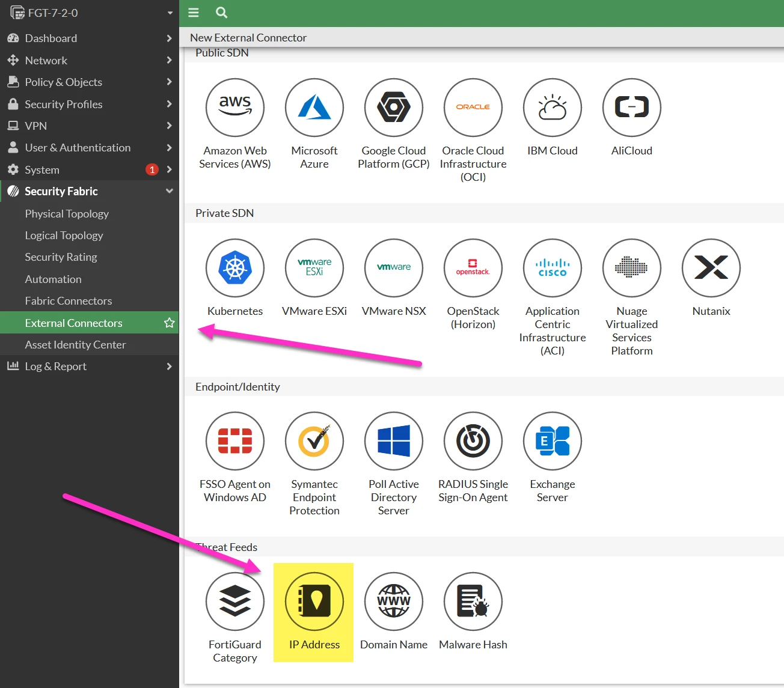Click the Security Profiles menu label

tap(64, 104)
